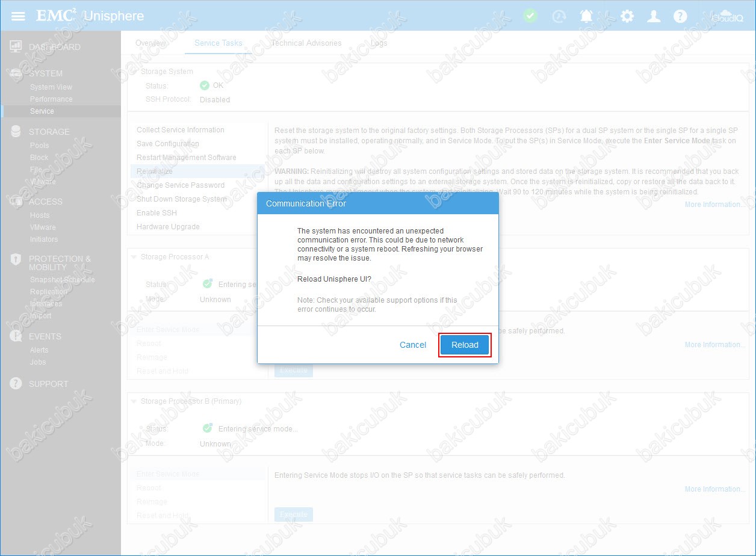Open Replication in the sidebar
Image resolution: width=756 pixels, height=556 pixels.
pos(49,292)
